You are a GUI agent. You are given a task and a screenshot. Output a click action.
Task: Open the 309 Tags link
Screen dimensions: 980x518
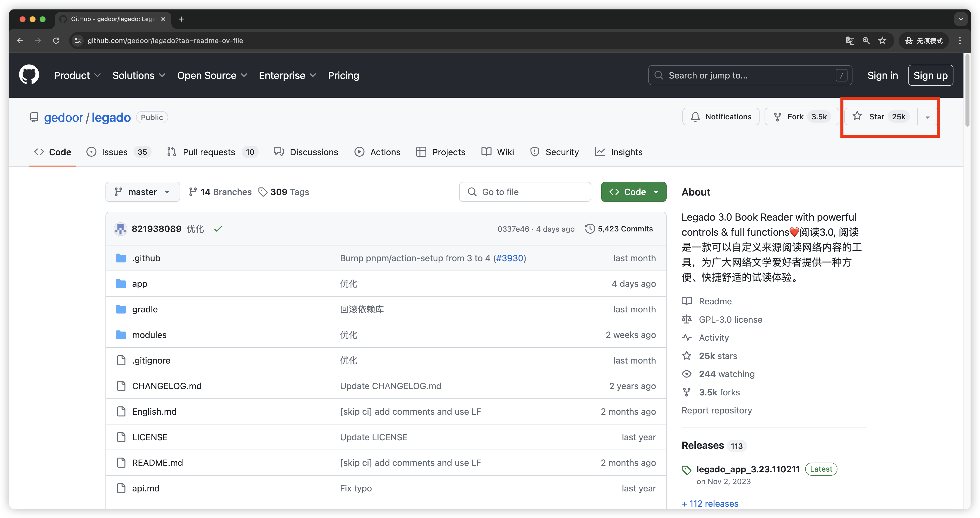283,192
